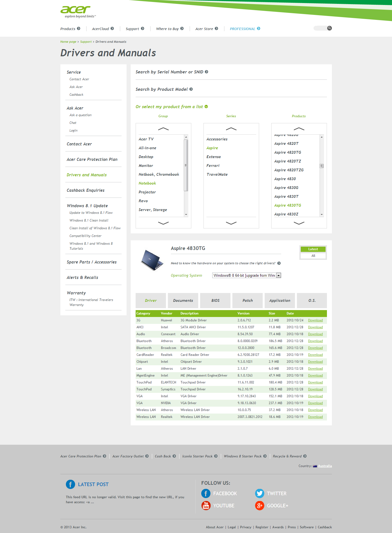Click arrow icon beside Acer Factory Outlet
This screenshot has height=533, width=392.
[x=147, y=456]
